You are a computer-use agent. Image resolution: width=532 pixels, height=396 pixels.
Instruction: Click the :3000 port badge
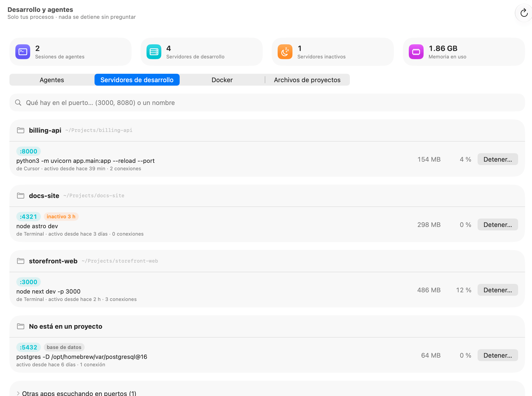(x=28, y=282)
